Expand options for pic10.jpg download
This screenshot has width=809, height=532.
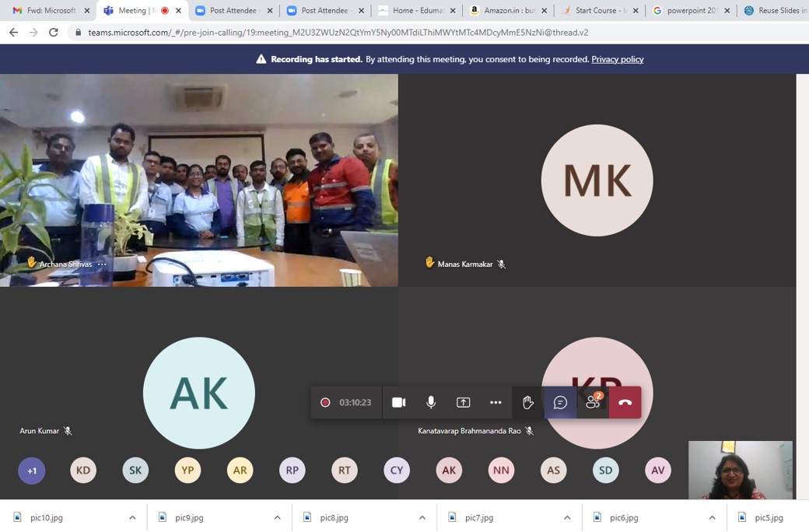(x=132, y=517)
